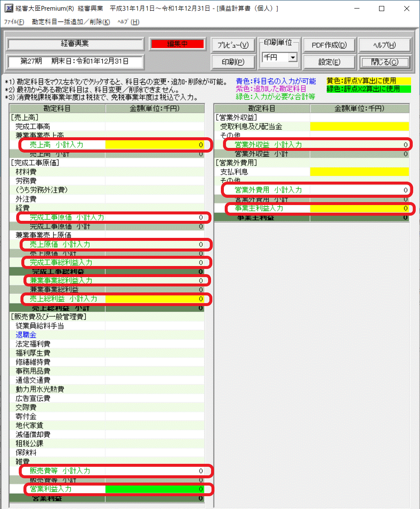420x509 pixels.
Task: Click (うち労務外注費) account row
Action: click(107, 190)
